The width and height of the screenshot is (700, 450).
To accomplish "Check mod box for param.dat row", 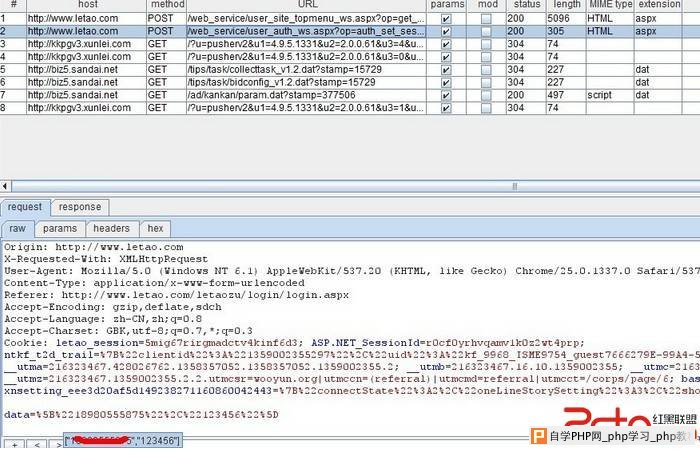I will 486,96.
